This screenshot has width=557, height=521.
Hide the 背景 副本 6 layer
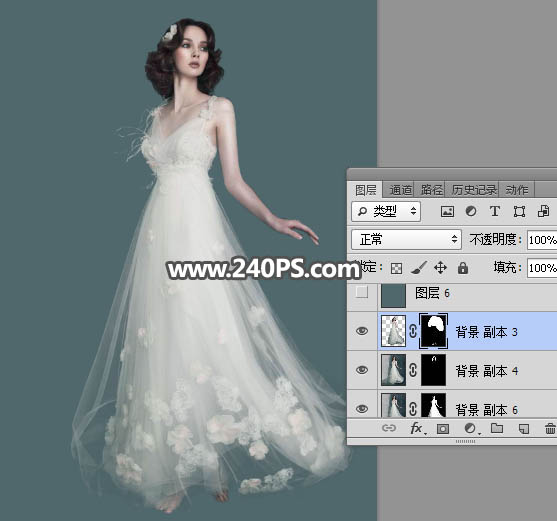click(x=362, y=409)
